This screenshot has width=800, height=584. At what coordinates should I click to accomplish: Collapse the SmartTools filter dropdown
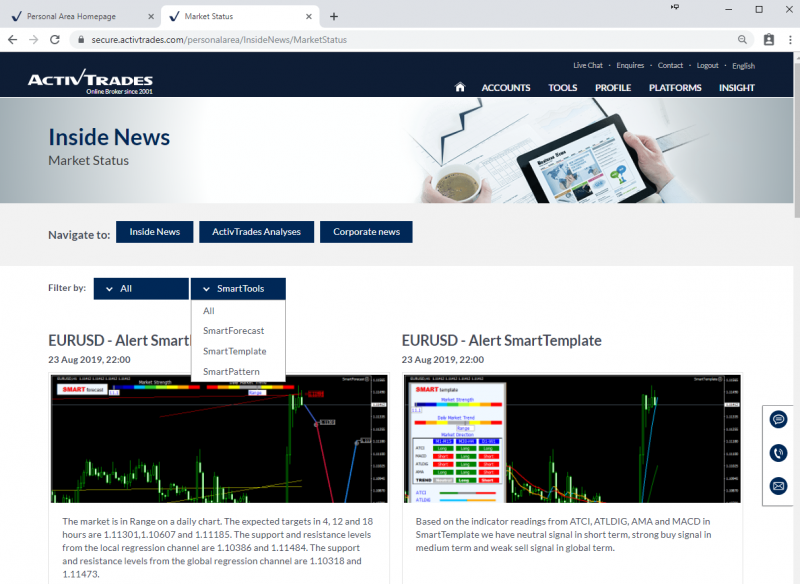click(238, 289)
